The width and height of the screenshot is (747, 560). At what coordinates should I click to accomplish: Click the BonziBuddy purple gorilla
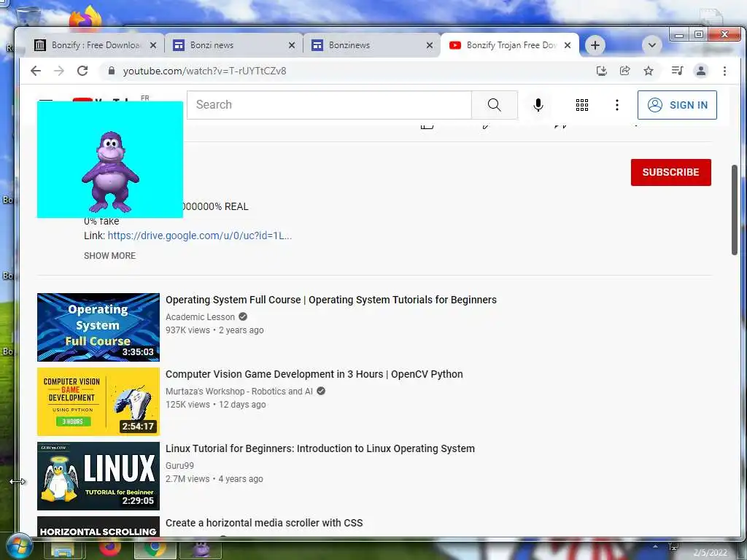(111, 171)
